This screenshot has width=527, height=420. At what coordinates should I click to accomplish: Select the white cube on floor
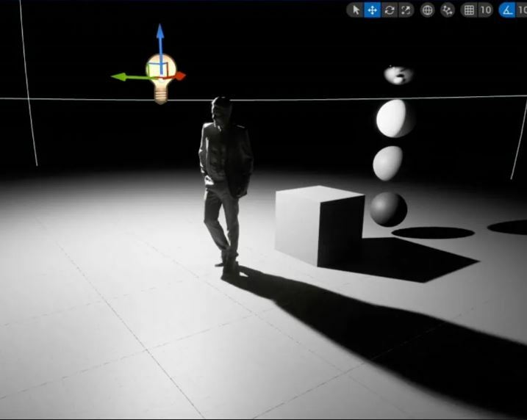(319, 225)
